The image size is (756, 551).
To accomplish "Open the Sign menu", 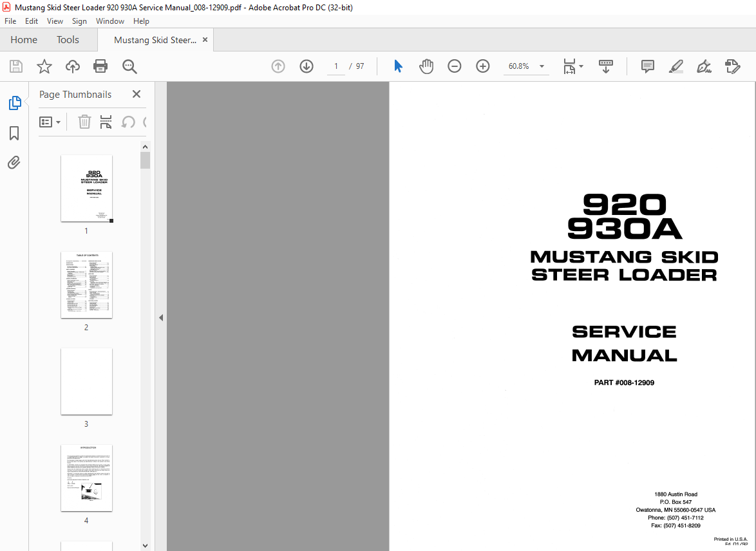I will click(x=79, y=21).
